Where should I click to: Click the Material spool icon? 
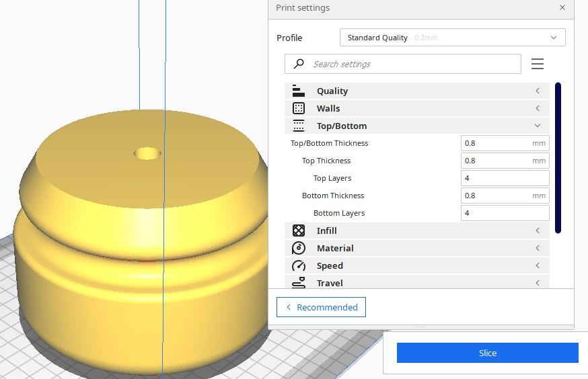click(x=299, y=248)
